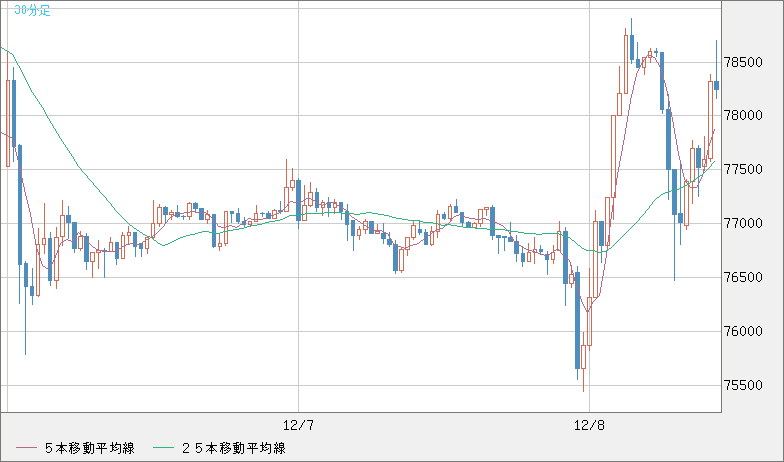The width and height of the screenshot is (784, 462).
Task: Click the 5本移動平均線 legend label
Action: [90, 448]
